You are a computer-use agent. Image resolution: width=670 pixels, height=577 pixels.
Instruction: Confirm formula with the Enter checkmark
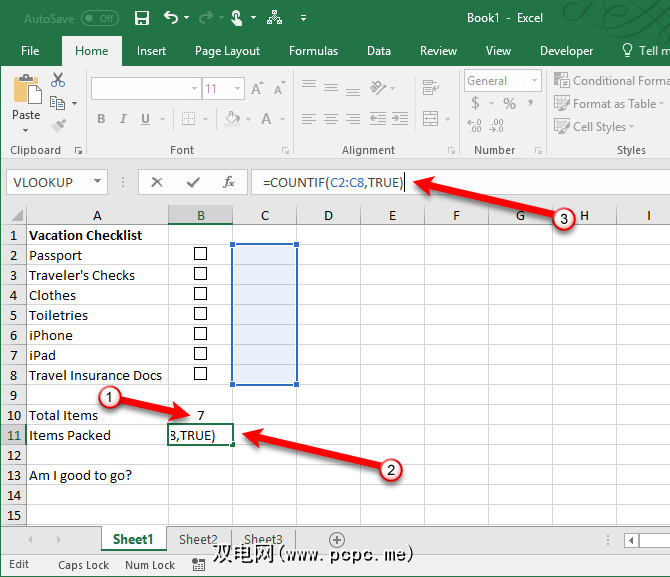(x=192, y=182)
